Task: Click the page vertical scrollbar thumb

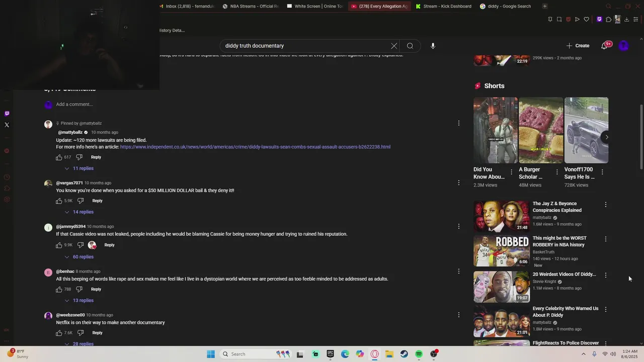Action: pos(641,137)
